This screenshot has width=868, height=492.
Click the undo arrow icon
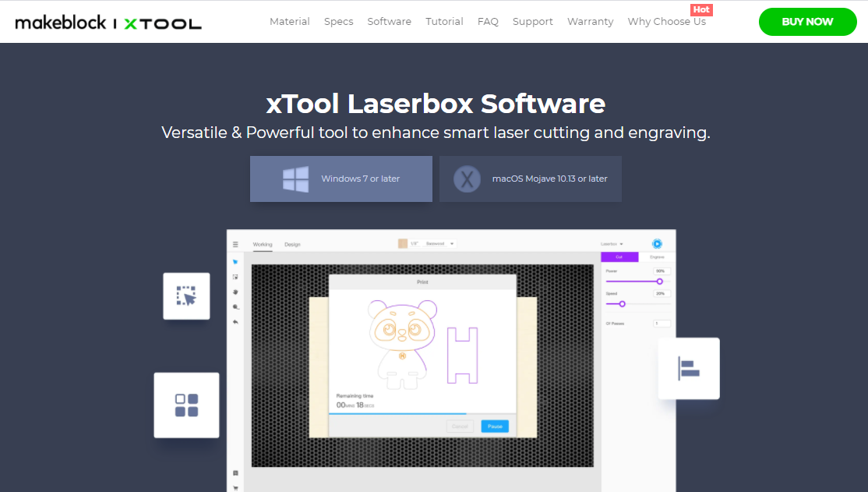point(235,322)
